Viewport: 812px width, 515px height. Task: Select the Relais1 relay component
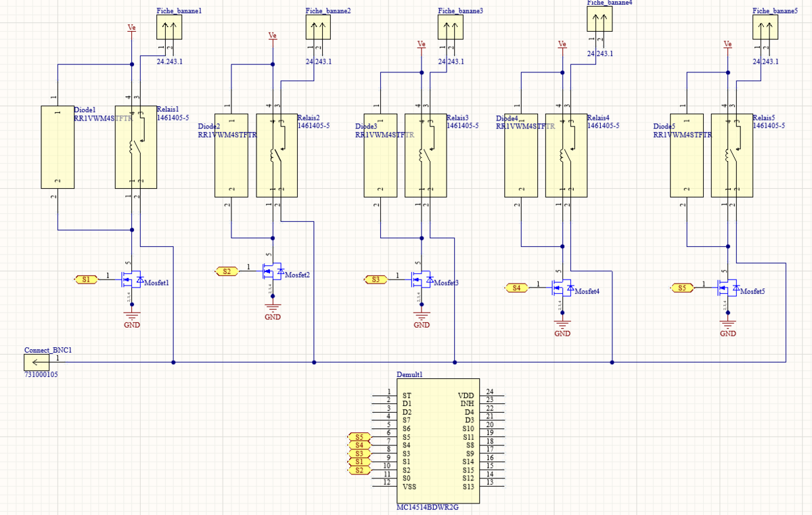[x=135, y=147]
